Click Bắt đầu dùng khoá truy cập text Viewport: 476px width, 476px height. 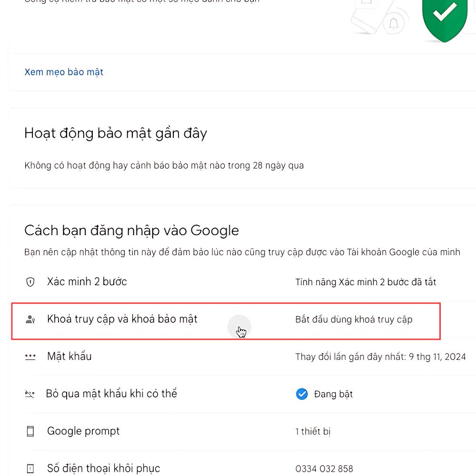[354, 319]
